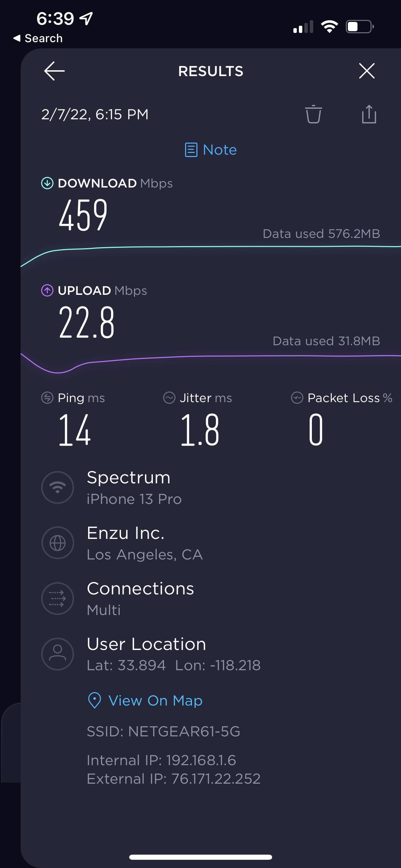The image size is (401, 868).
Task: Close the Results screen with X
Action: click(x=367, y=71)
